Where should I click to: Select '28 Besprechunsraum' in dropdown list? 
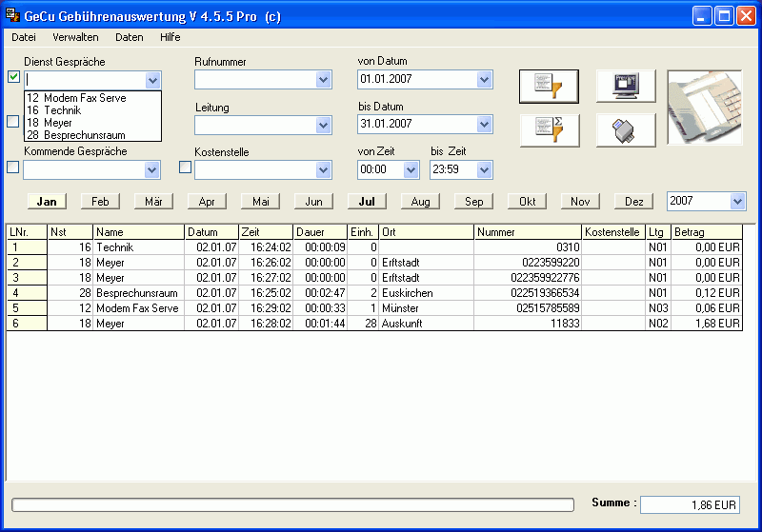click(x=92, y=135)
